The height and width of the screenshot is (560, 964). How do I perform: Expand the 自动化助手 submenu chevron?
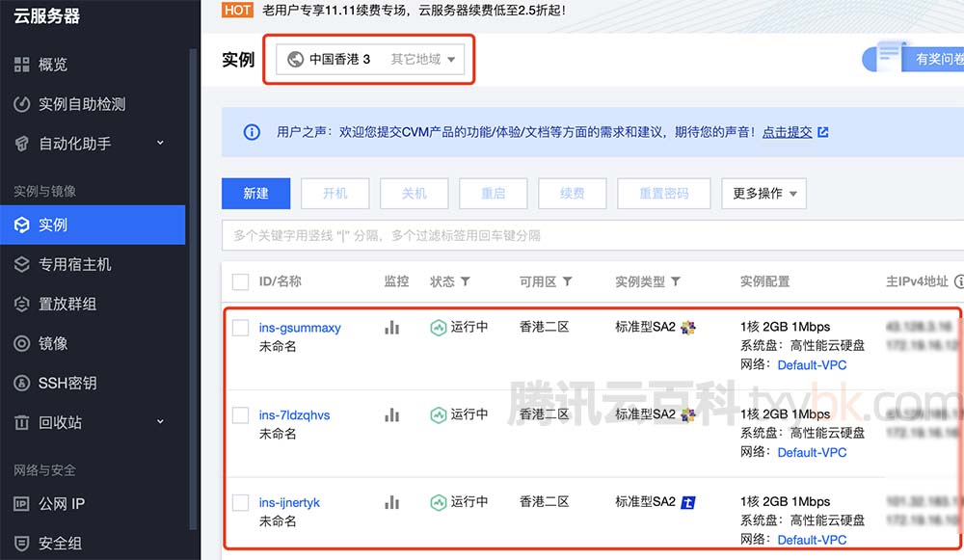pyautogui.click(x=160, y=144)
